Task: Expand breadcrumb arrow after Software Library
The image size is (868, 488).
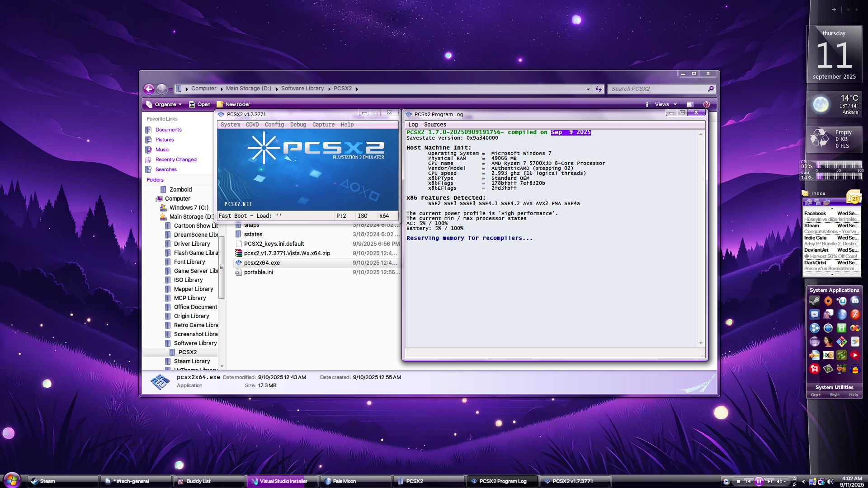Action: 329,89
